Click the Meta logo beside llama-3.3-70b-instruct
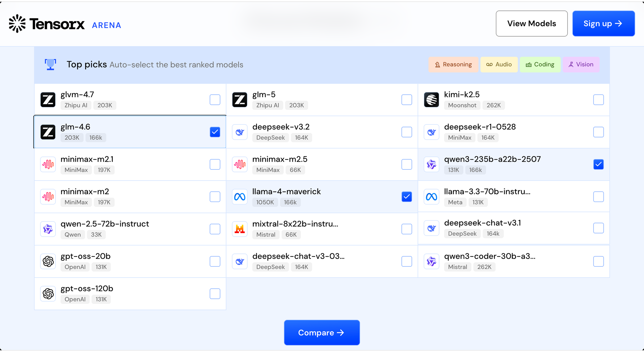 (431, 197)
